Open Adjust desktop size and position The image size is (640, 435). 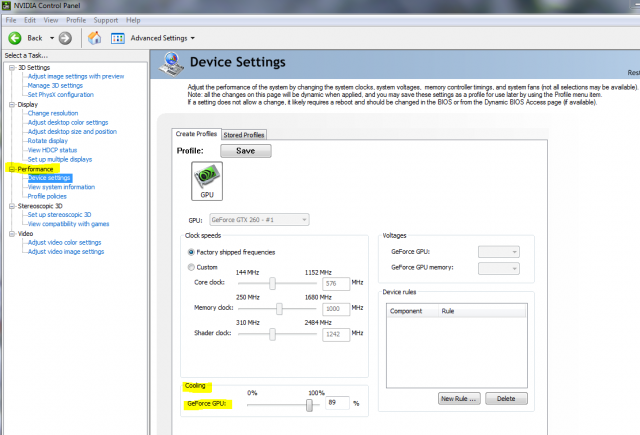(x=72, y=131)
